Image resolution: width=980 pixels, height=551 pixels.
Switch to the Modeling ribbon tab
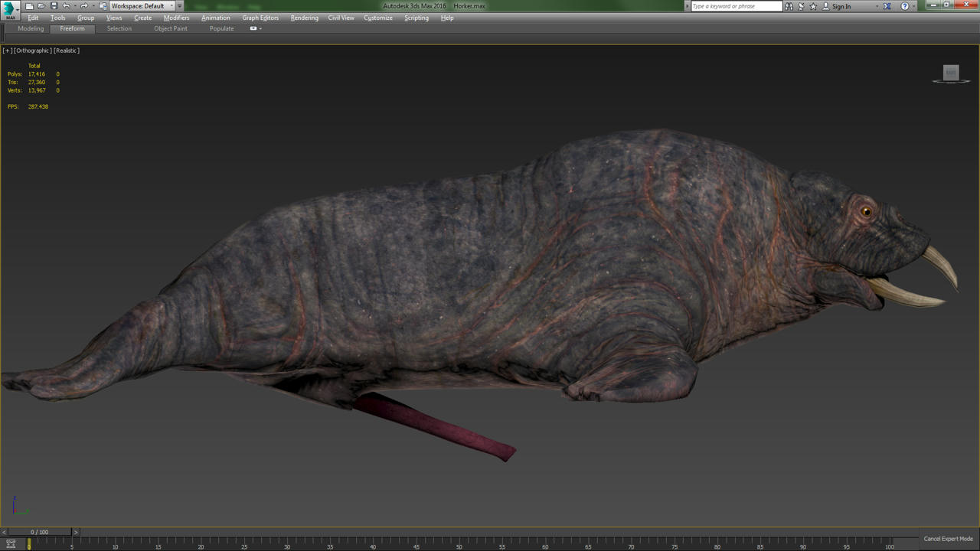pyautogui.click(x=31, y=28)
